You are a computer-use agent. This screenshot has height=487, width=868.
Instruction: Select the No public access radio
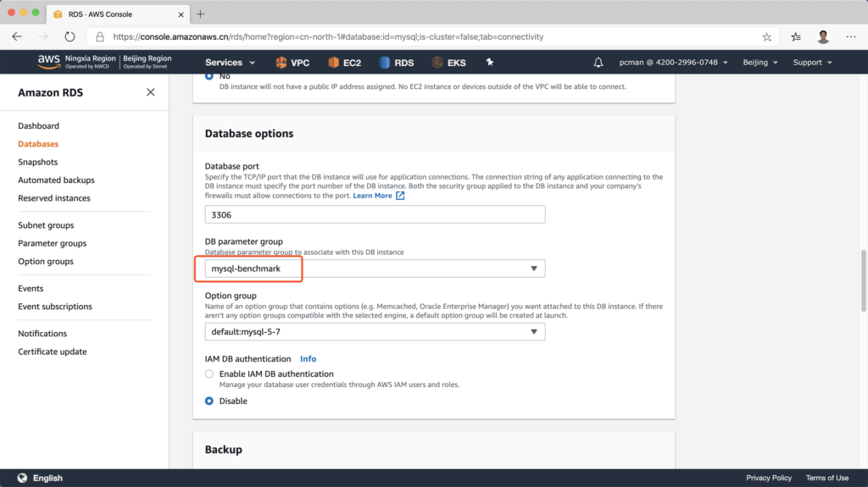[209, 76]
